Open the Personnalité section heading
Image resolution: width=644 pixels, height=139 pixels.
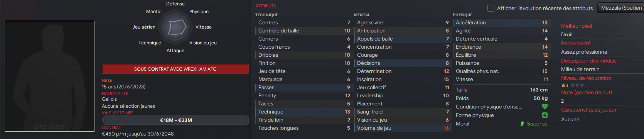[x=576, y=43]
